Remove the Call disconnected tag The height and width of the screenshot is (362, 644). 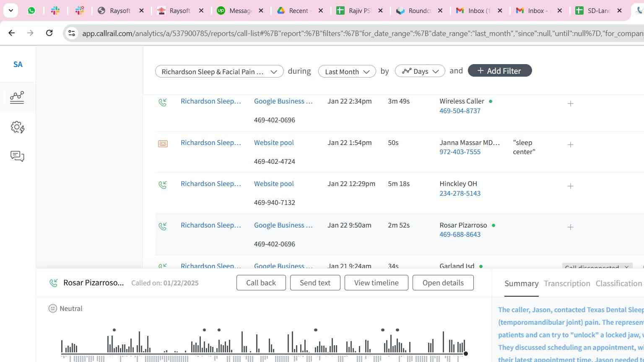coord(626,267)
